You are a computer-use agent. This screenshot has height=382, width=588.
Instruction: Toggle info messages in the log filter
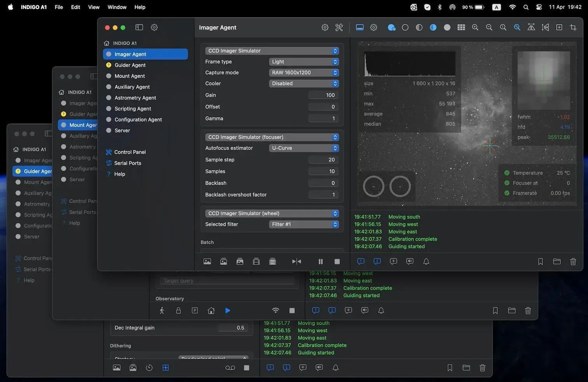(377, 261)
